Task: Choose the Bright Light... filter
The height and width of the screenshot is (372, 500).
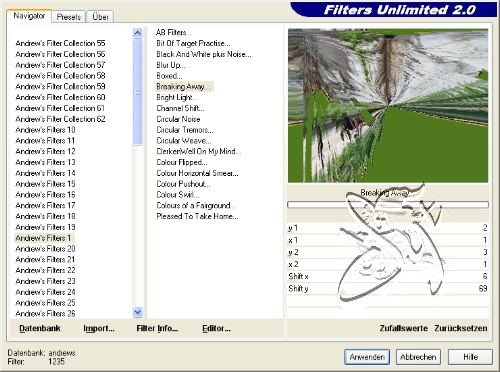Action: [177, 97]
